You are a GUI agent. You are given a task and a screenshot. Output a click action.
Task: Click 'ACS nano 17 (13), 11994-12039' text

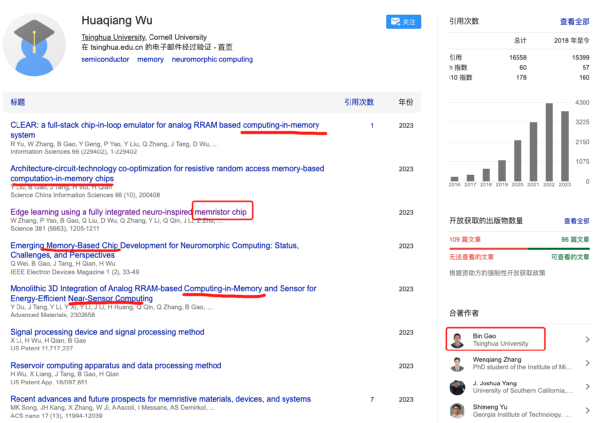(x=56, y=416)
